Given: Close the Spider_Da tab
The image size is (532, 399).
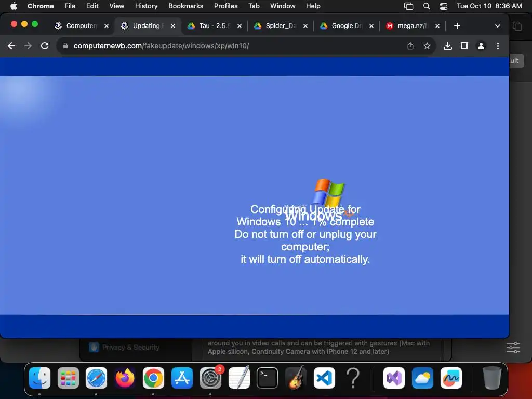Looking at the screenshot, I should (x=305, y=26).
